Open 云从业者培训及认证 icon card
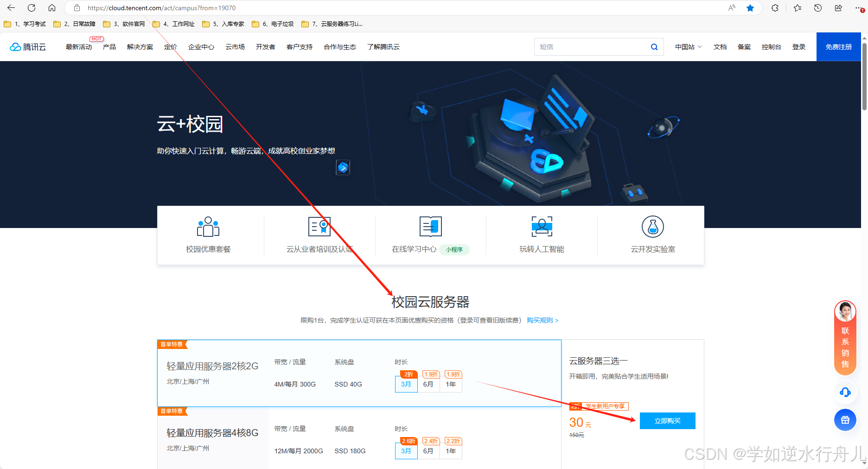The width and height of the screenshot is (868, 469). pos(319,235)
